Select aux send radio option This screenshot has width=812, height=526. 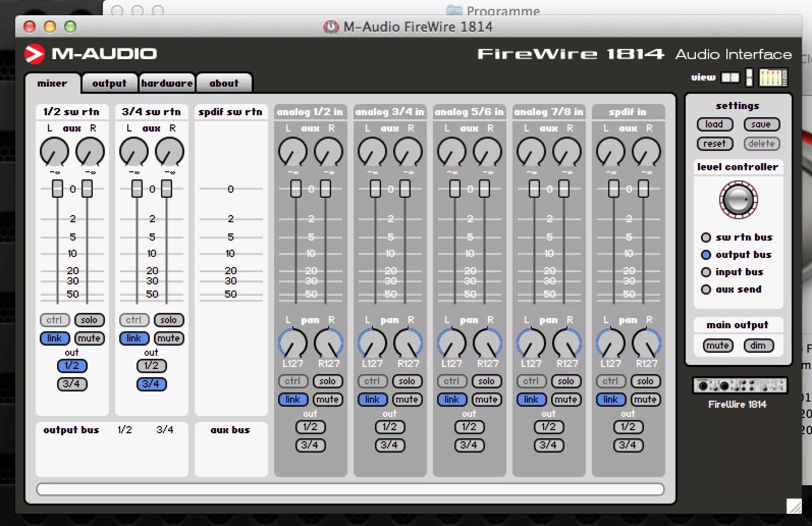tap(706, 290)
